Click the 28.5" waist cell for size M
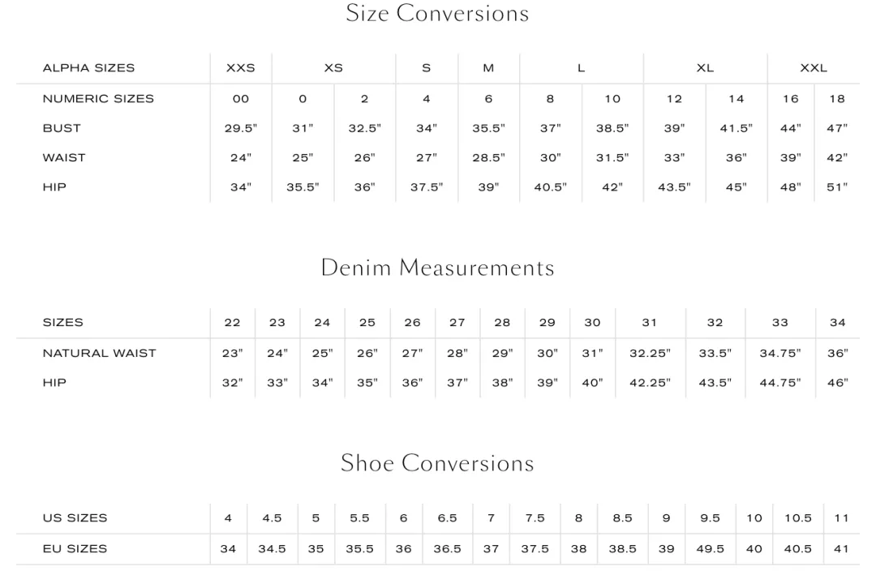 point(488,158)
